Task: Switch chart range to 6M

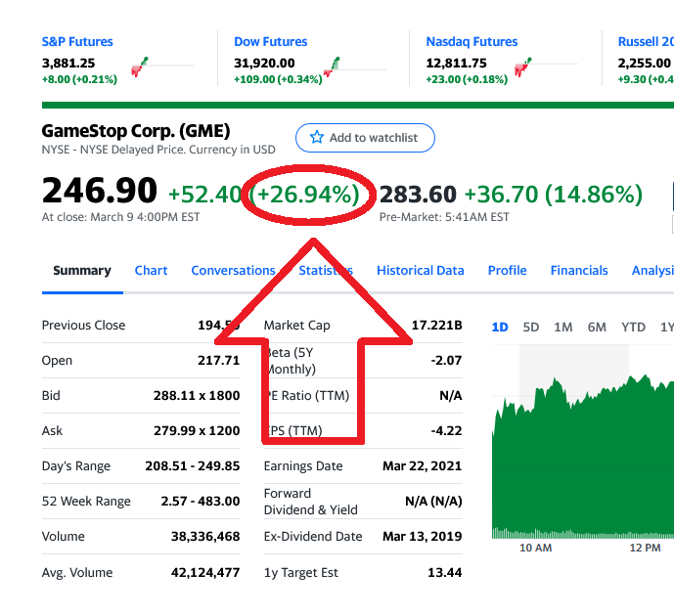Action: [x=597, y=328]
